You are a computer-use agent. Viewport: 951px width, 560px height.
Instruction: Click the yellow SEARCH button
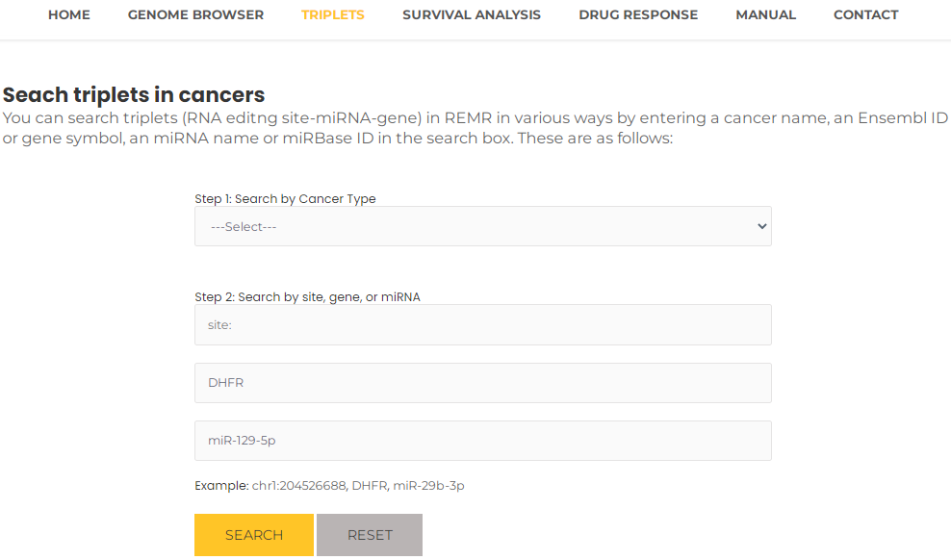coord(254,535)
